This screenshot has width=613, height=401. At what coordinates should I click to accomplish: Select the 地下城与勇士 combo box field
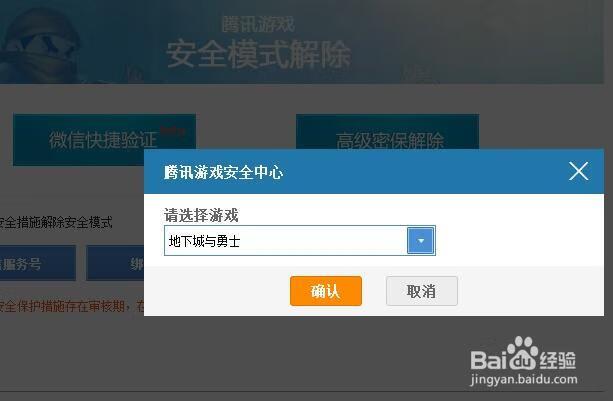pos(299,241)
